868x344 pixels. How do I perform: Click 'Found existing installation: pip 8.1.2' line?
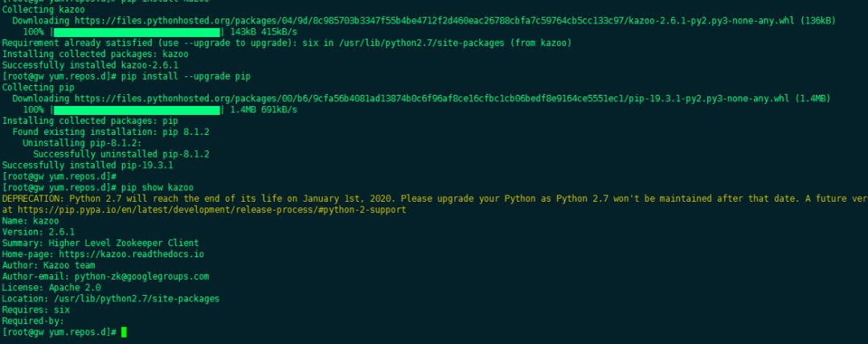pyautogui.click(x=111, y=132)
